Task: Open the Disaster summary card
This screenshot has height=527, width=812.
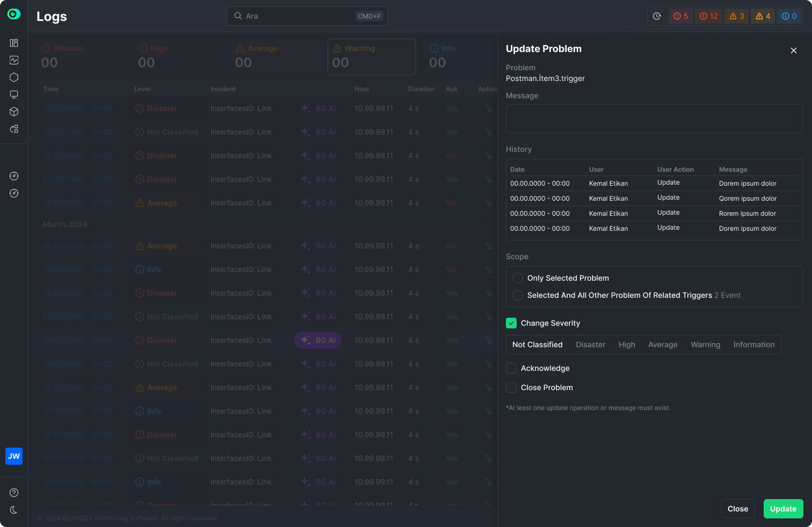Action: coord(81,57)
